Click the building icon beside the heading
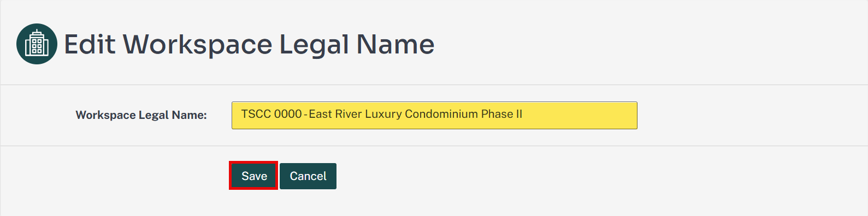868x216 pixels. click(37, 44)
